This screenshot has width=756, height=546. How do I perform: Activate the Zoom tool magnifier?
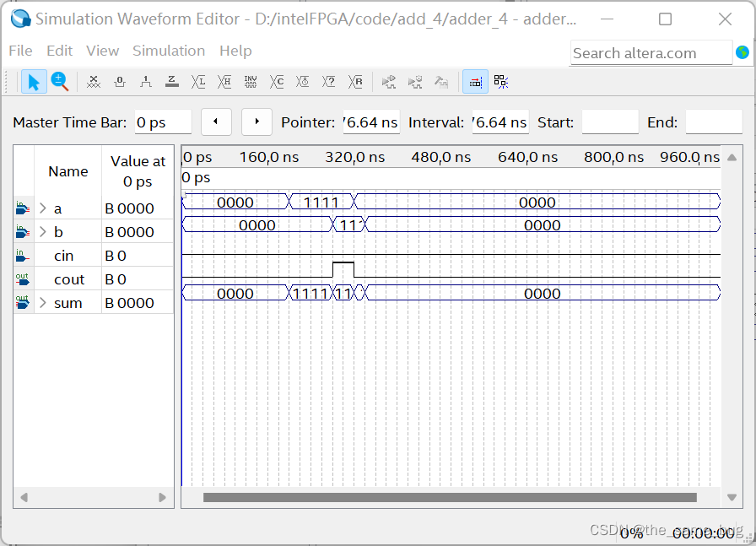point(60,82)
